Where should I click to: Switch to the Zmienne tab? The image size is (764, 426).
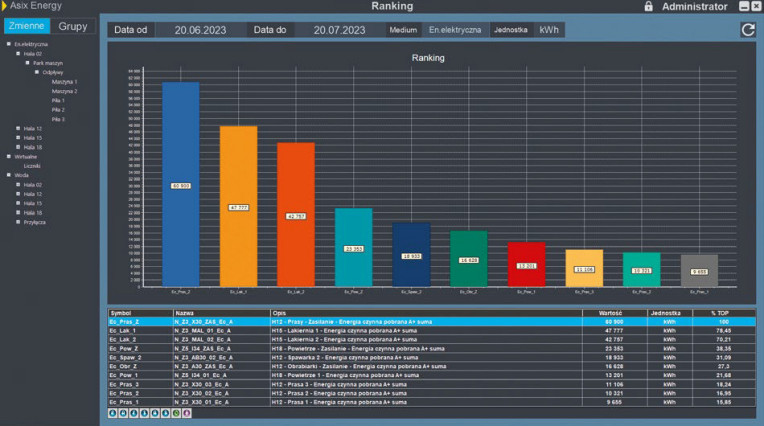pyautogui.click(x=26, y=26)
